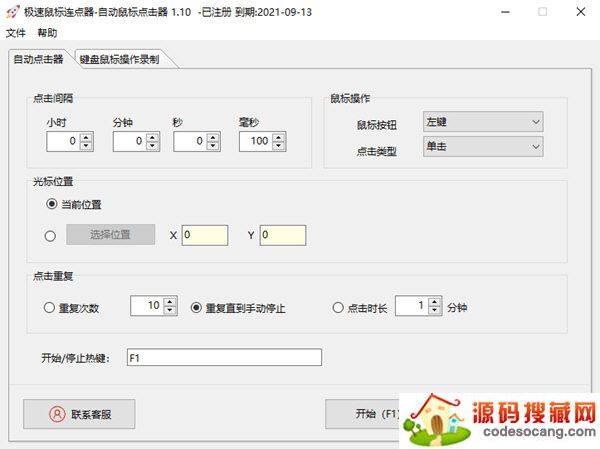The height and width of the screenshot is (449, 600).
Task: Click the rocket app icon in title bar
Action: pyautogui.click(x=13, y=12)
